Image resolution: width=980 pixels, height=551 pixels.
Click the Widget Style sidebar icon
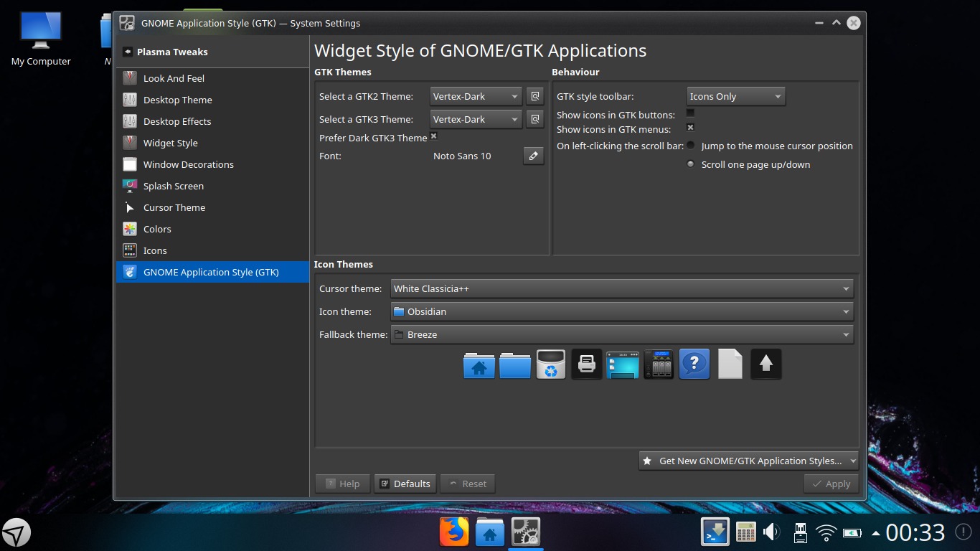[130, 143]
